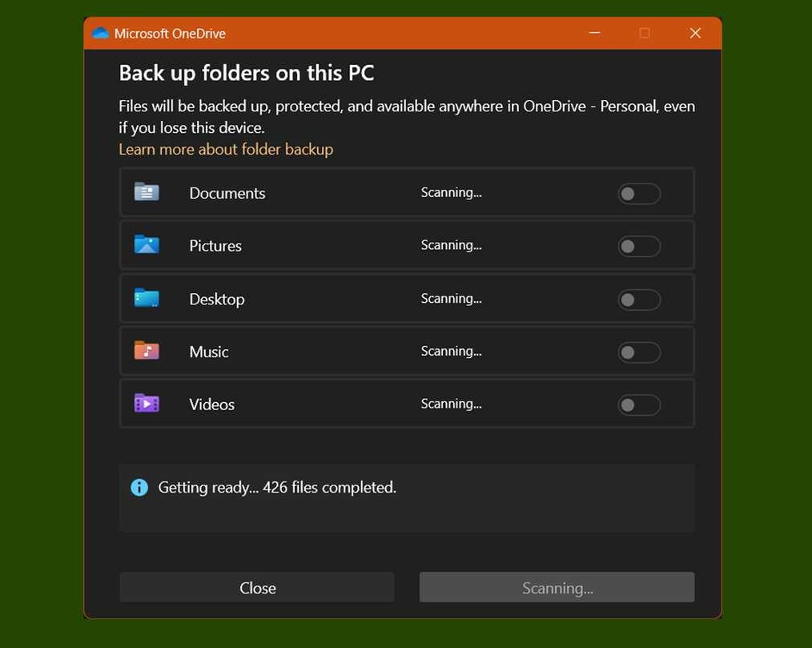Open Learn more about folder backup link

(x=226, y=149)
